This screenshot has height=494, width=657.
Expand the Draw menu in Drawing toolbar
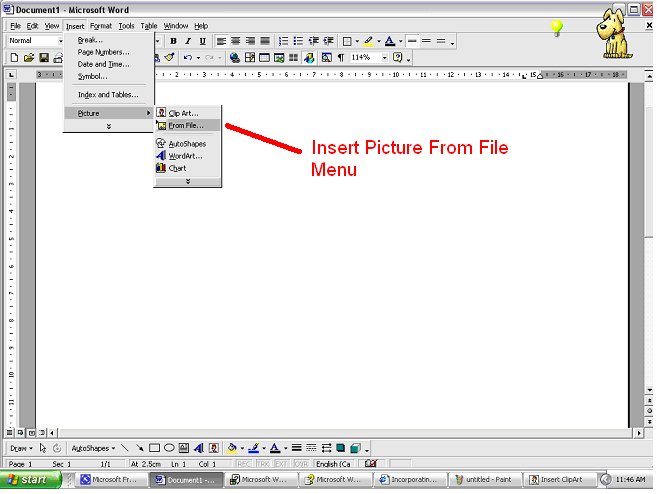tap(21, 448)
